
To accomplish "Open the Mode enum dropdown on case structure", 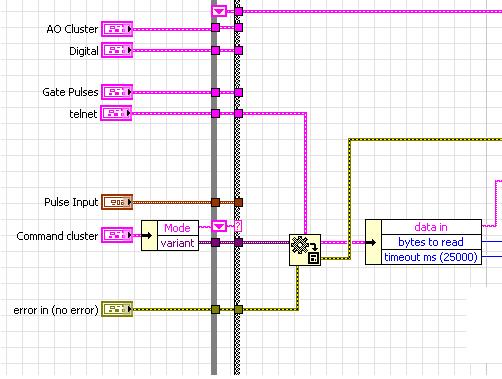I will [x=219, y=227].
